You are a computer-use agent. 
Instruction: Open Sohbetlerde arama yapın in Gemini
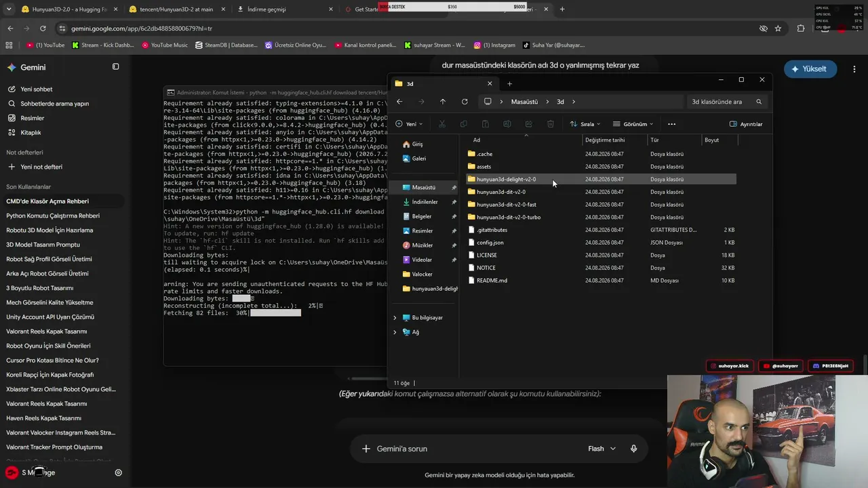pyautogui.click(x=48, y=104)
